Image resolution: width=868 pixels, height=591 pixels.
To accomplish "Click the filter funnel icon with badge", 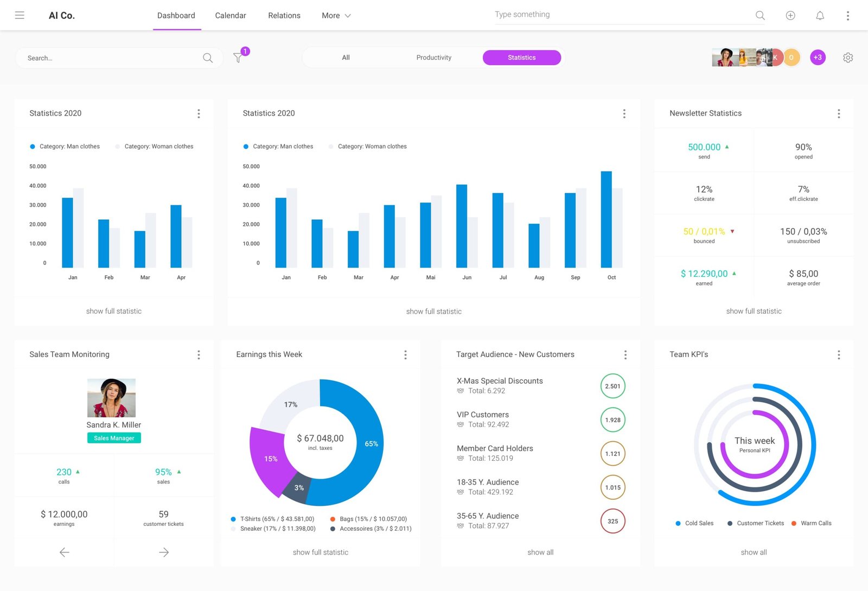I will pos(238,58).
